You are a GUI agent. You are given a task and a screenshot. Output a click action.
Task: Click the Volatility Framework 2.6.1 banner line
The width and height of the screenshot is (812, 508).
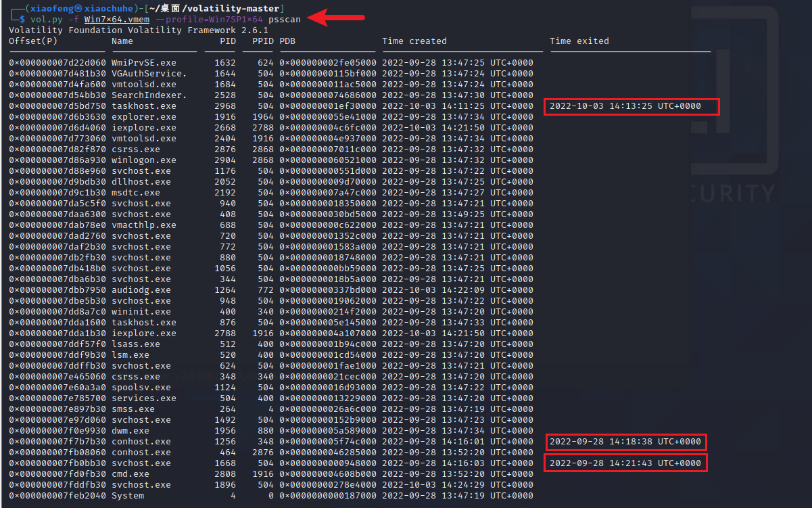click(139, 30)
